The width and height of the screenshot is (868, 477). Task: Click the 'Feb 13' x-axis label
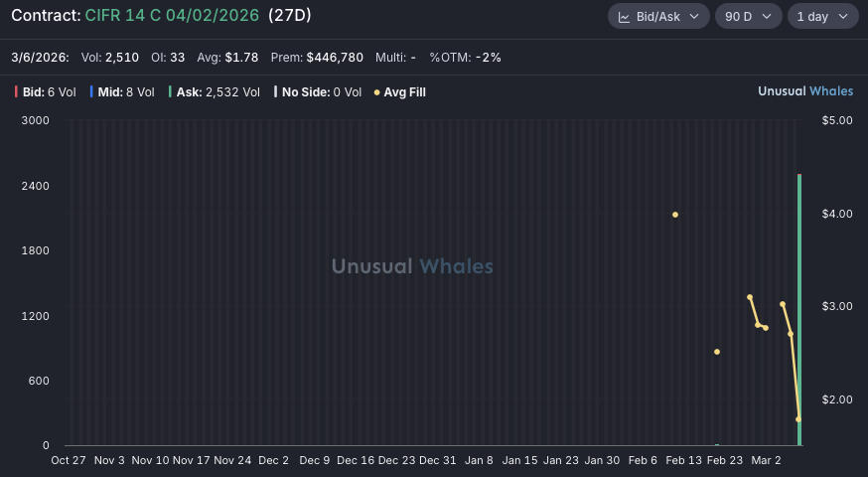pyautogui.click(x=683, y=460)
